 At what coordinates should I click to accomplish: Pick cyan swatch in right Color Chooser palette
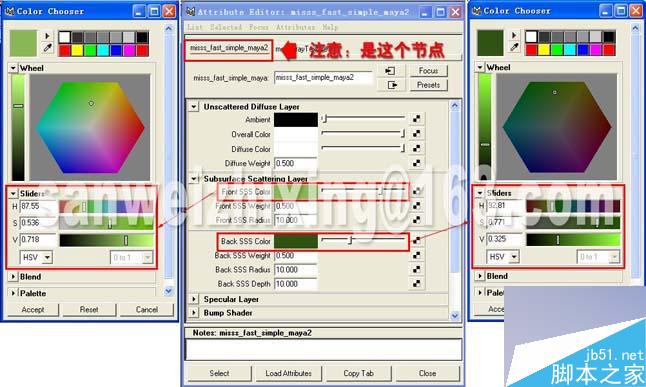click(570, 50)
